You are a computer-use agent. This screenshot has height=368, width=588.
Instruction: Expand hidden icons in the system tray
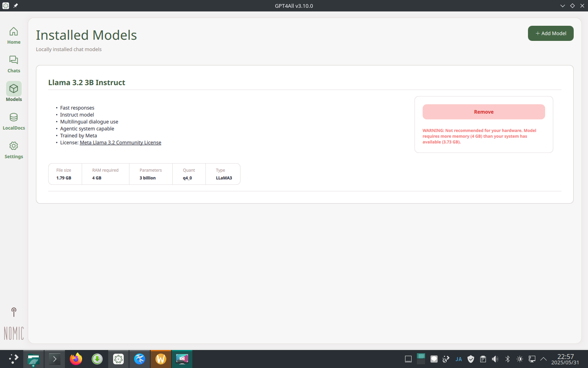pyautogui.click(x=543, y=359)
